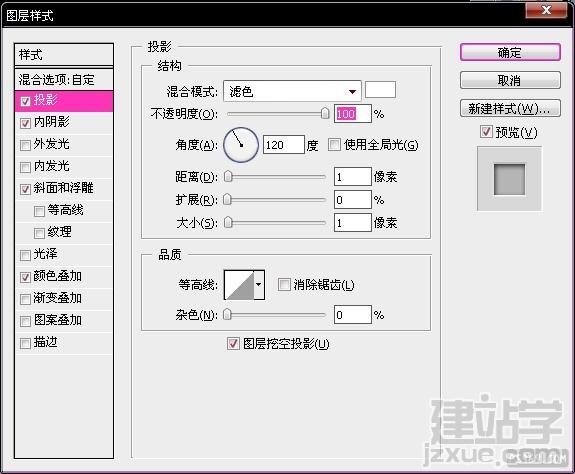Click the 距离 distance input field
Viewport: 575px width, 474px height.
(x=352, y=177)
